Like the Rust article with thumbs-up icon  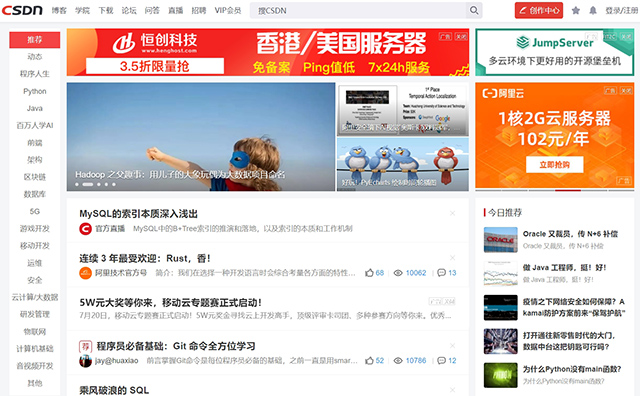pyautogui.click(x=369, y=273)
